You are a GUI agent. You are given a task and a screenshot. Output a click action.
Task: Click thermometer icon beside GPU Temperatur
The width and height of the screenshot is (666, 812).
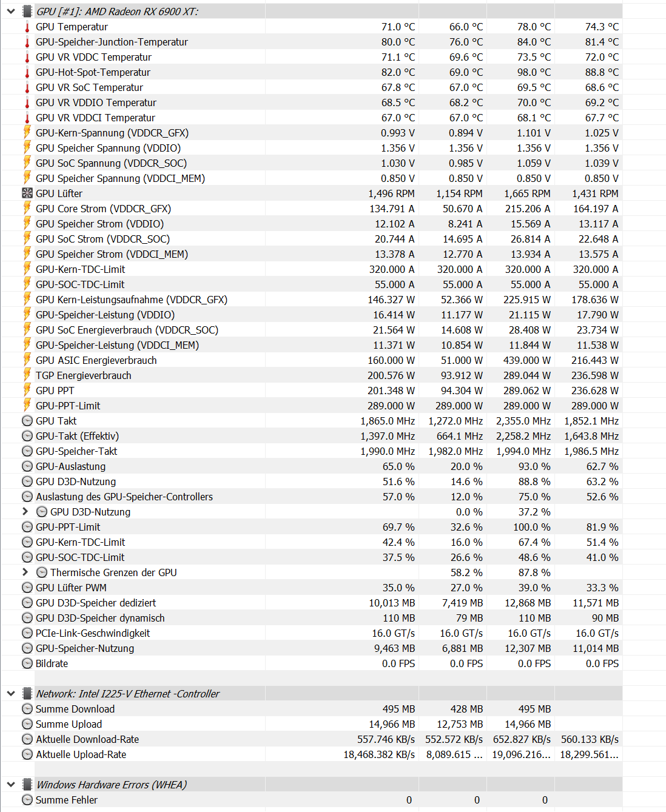pyautogui.click(x=27, y=27)
